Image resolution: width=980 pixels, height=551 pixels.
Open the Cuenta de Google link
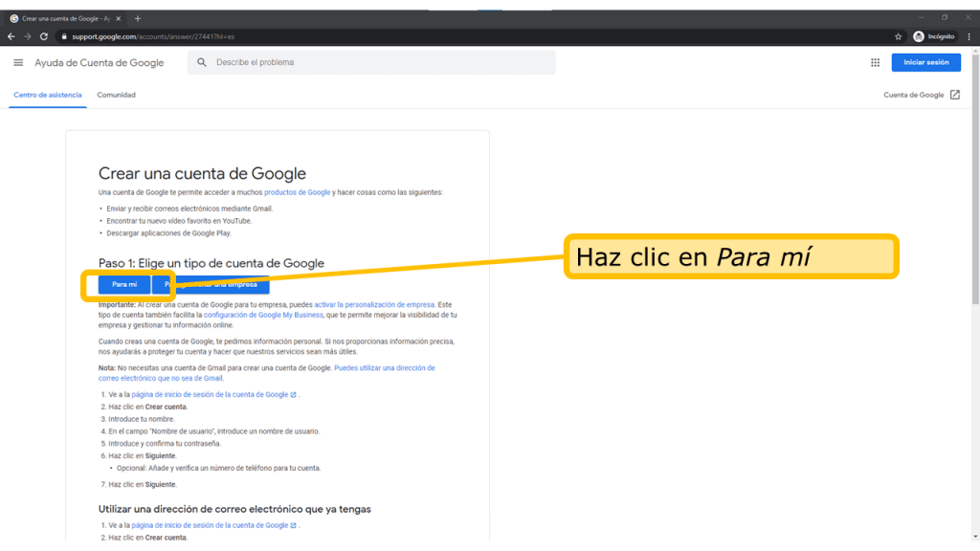coord(913,95)
